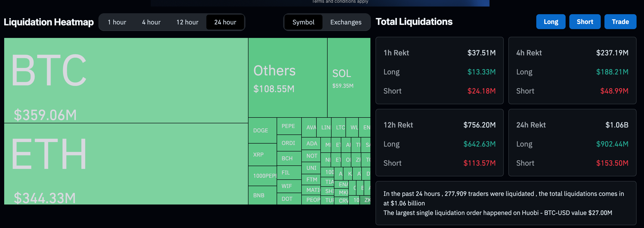
Task: Click the 24h Short value $153.50M
Action: 612,163
